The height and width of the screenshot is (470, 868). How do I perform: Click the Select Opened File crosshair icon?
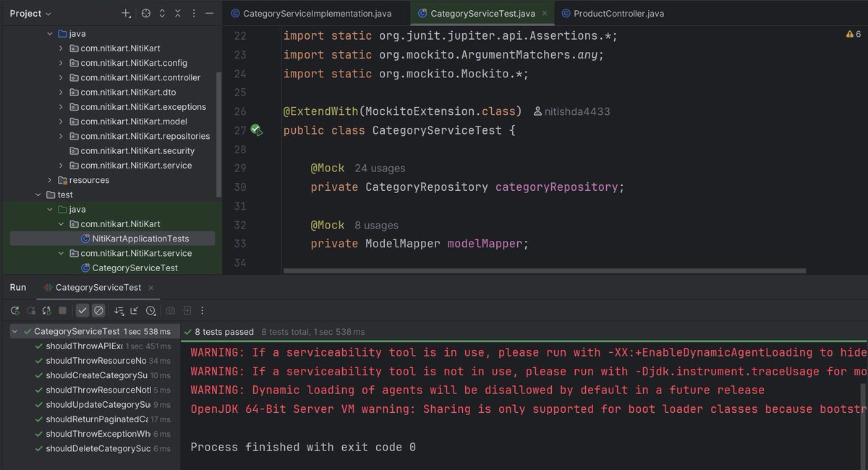tap(146, 13)
